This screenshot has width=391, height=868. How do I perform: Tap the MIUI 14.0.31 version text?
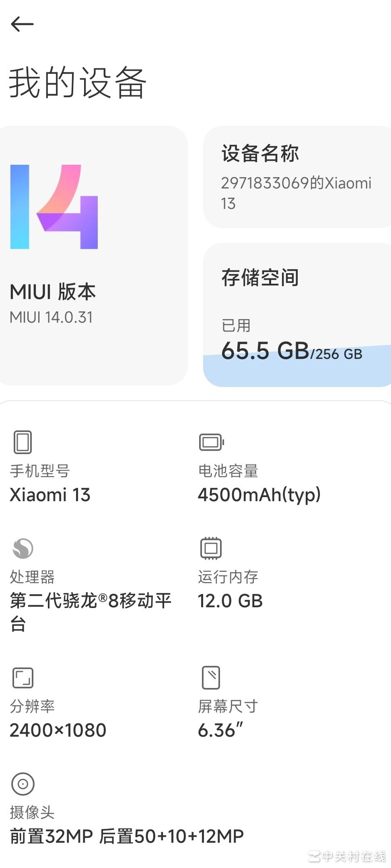pos(51,317)
